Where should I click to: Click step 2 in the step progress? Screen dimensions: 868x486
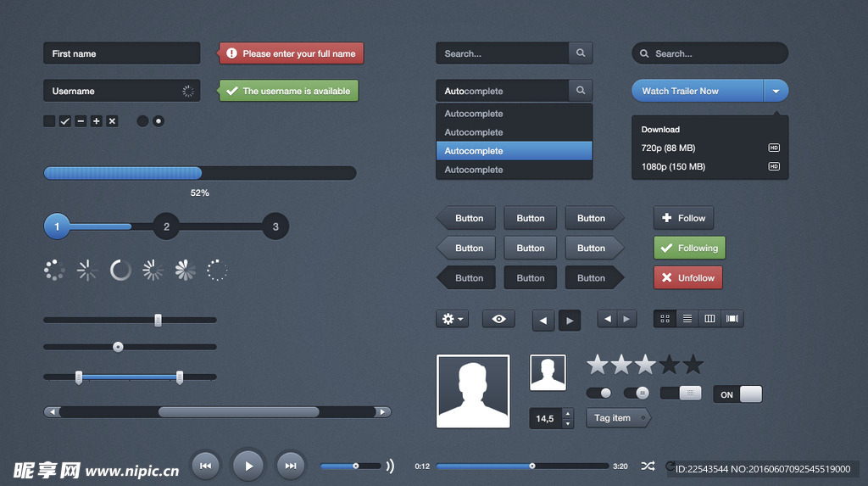click(166, 226)
